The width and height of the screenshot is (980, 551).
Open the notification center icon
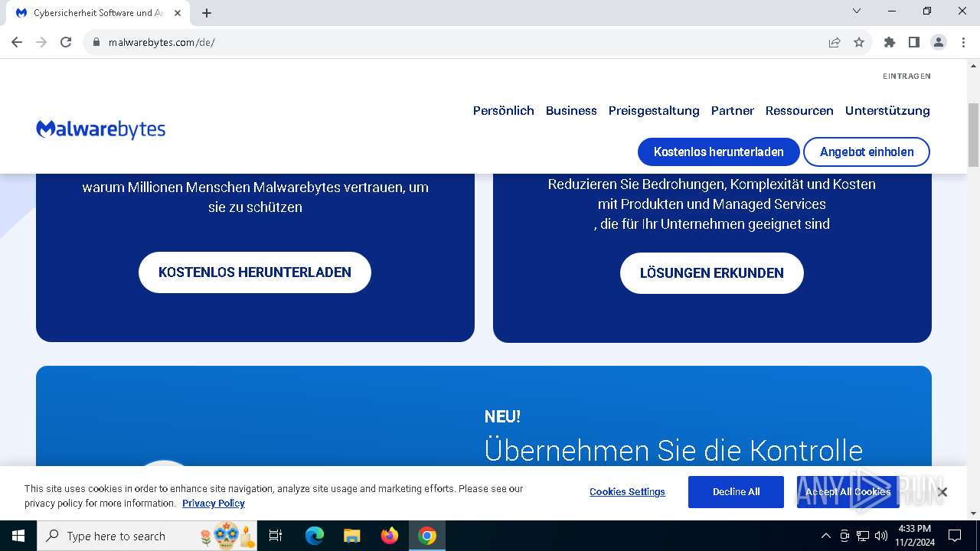coord(955,536)
